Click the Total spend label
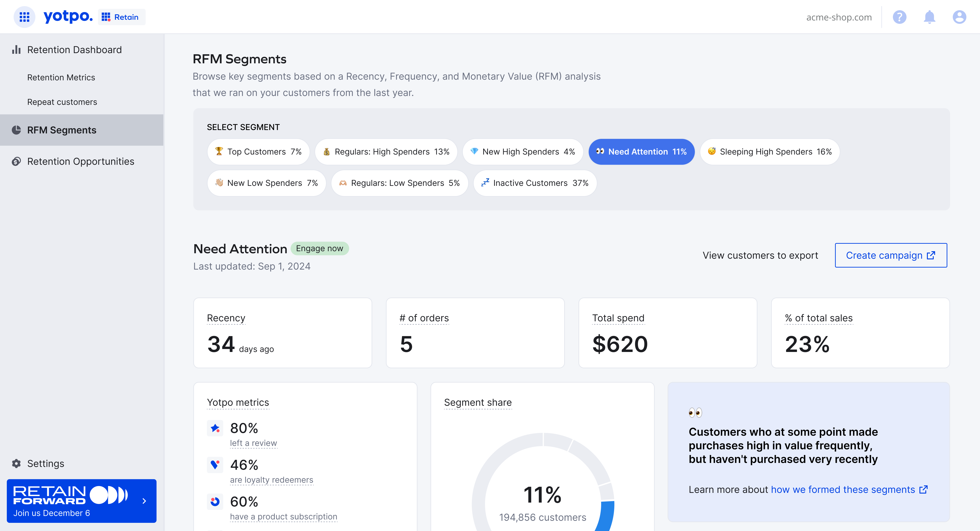Viewport: 980px width, 531px height. (618, 318)
